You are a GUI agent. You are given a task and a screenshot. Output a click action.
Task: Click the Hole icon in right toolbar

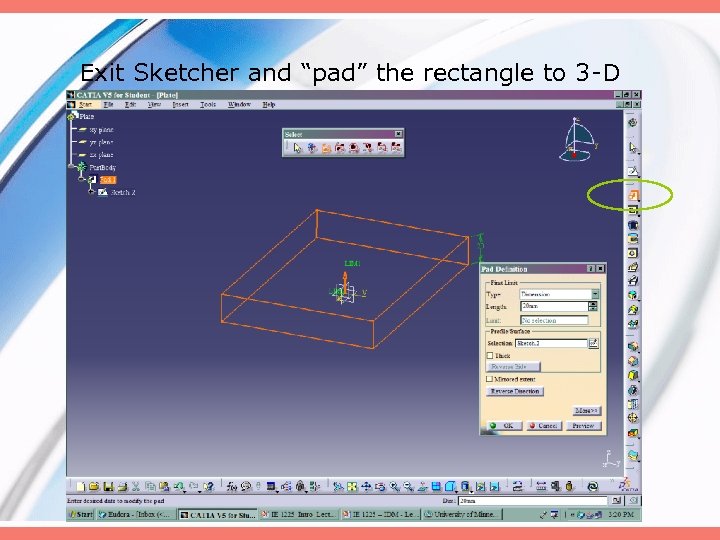pyautogui.click(x=633, y=253)
